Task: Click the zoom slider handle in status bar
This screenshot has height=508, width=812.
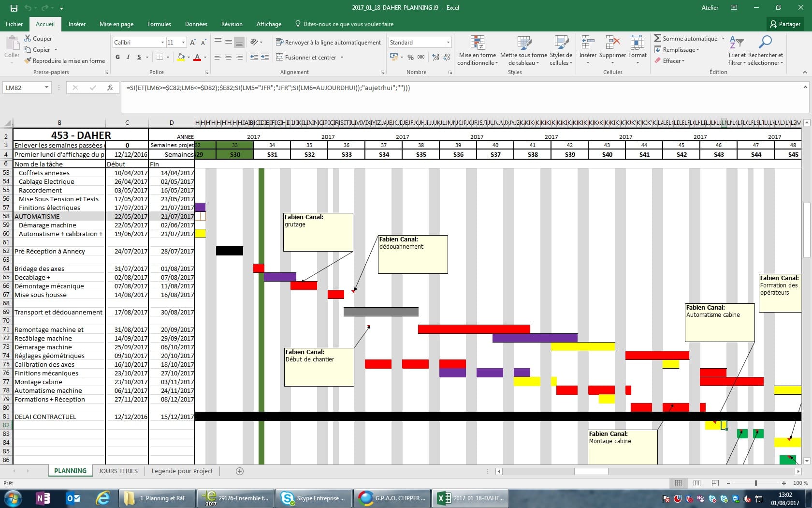Action: (756, 483)
